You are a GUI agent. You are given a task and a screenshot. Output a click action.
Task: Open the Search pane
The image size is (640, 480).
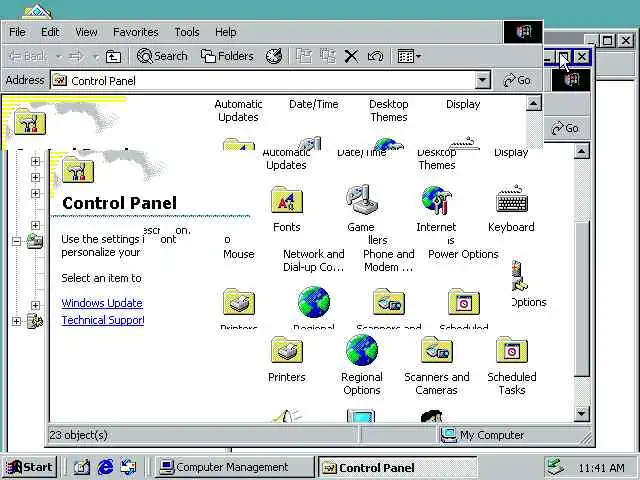pos(162,56)
